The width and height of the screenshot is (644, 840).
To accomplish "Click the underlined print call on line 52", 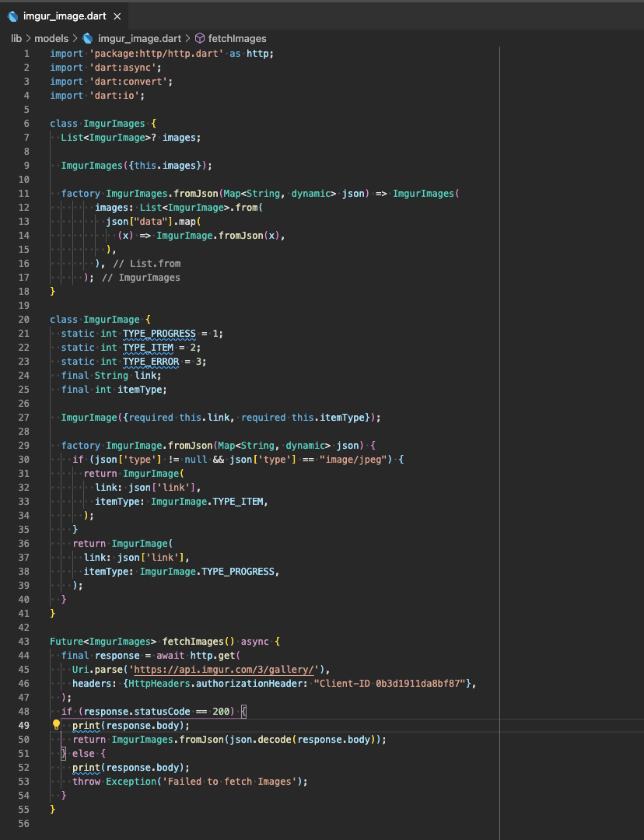I will [x=86, y=767].
